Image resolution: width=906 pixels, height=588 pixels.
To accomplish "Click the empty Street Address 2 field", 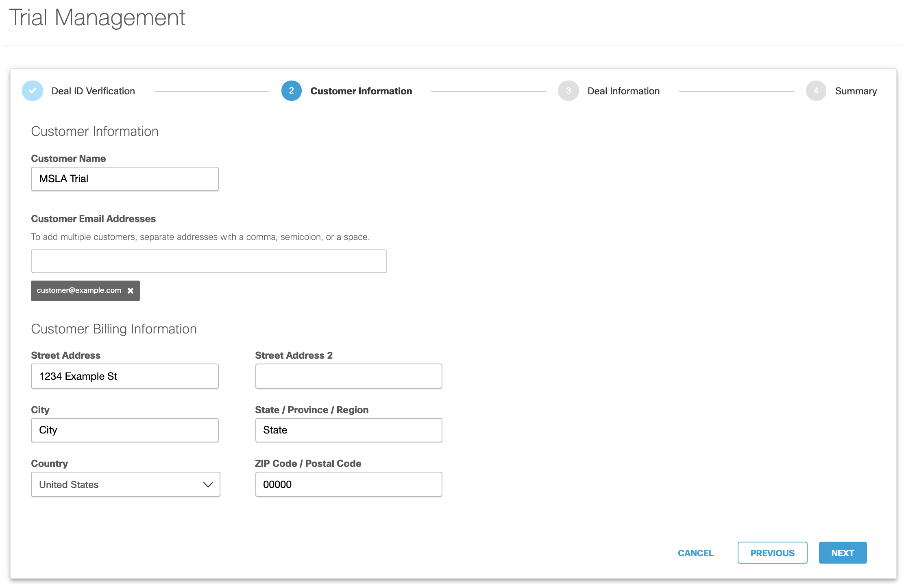I will coord(348,376).
